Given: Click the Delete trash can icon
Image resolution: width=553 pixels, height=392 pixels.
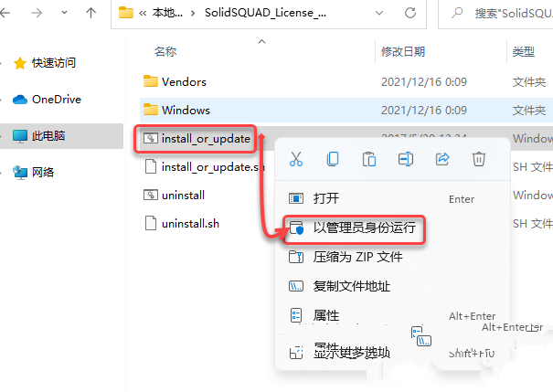Looking at the screenshot, I should 479,159.
